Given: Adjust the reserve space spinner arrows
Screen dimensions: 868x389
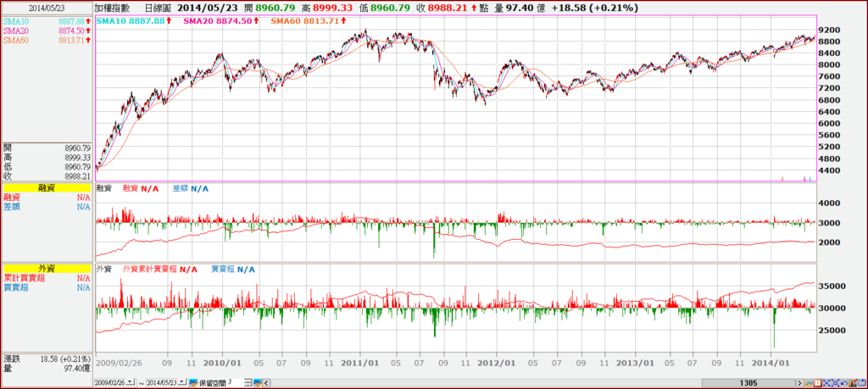Looking at the screenshot, I should [248, 382].
